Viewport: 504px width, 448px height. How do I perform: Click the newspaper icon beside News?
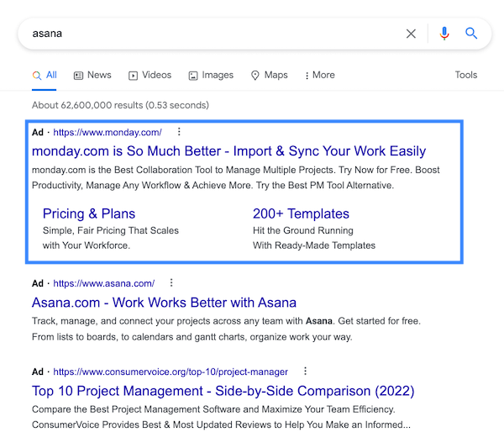78,76
